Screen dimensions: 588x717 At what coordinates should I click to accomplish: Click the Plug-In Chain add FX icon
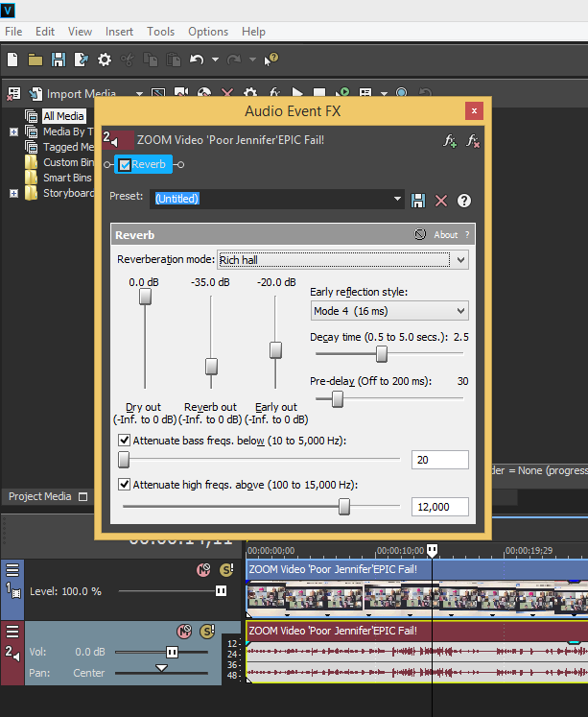click(x=450, y=141)
